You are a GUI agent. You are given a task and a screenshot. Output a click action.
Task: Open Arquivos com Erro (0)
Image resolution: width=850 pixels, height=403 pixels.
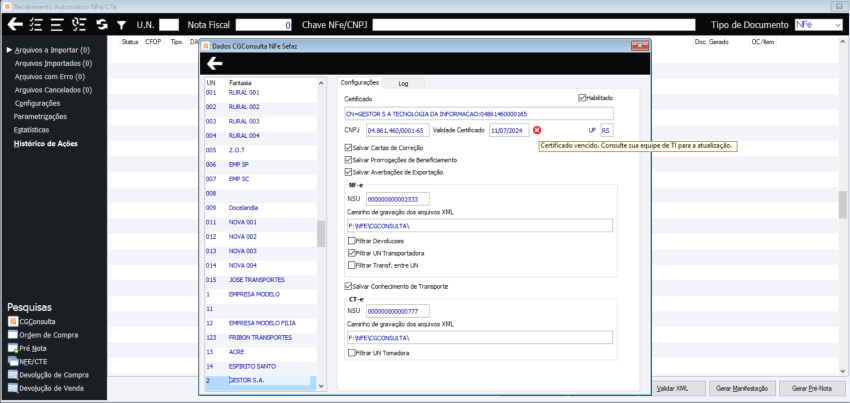(x=49, y=76)
